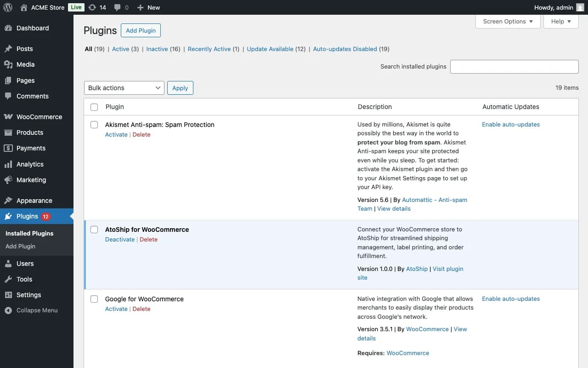Enable auto-updates for Google for WooCommerce
This screenshot has height=368, width=588.
coord(511,299)
